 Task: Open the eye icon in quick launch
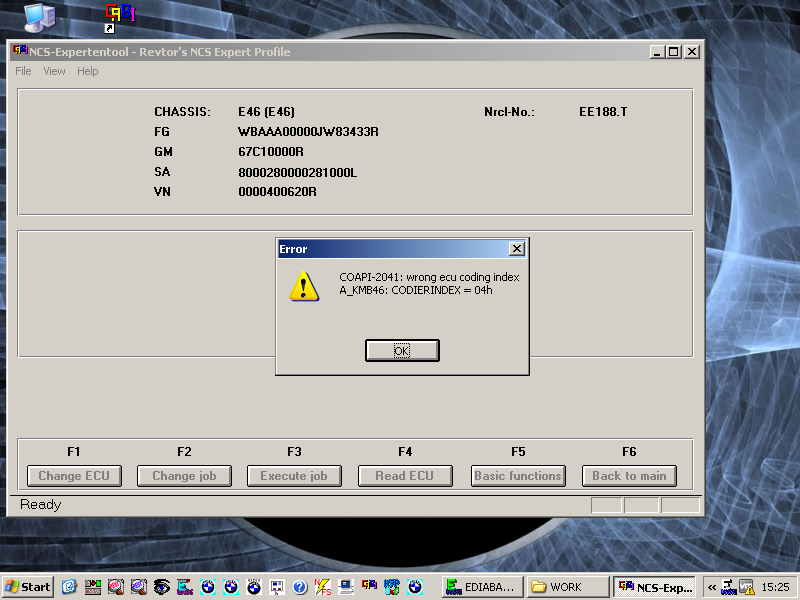point(162,587)
